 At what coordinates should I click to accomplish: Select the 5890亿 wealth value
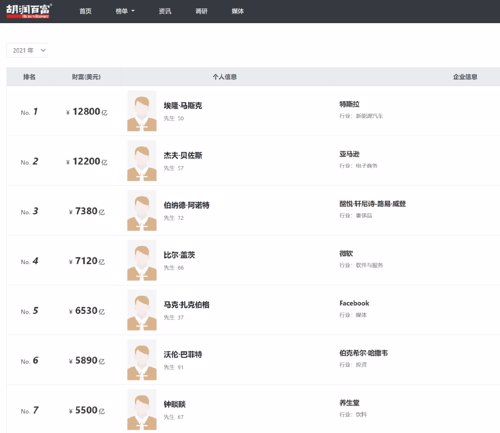[87, 360]
